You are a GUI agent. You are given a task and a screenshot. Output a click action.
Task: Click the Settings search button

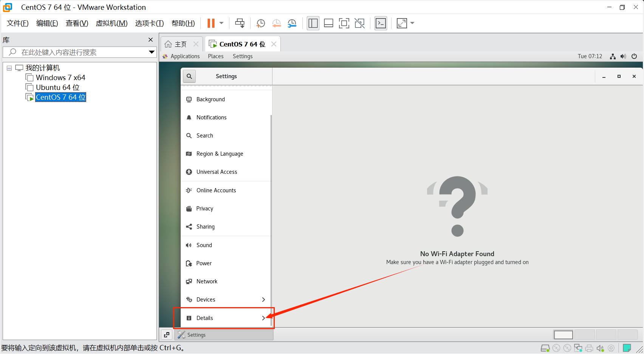coord(189,76)
